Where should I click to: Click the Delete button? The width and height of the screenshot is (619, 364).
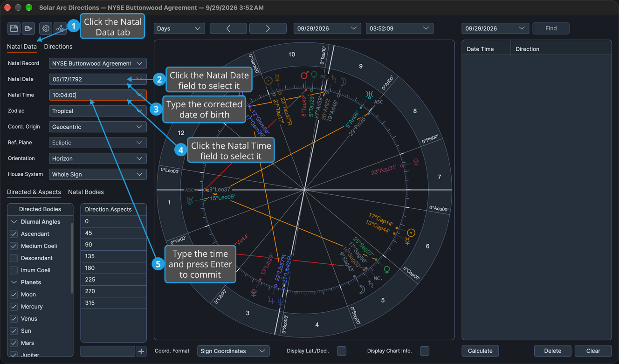(552, 351)
